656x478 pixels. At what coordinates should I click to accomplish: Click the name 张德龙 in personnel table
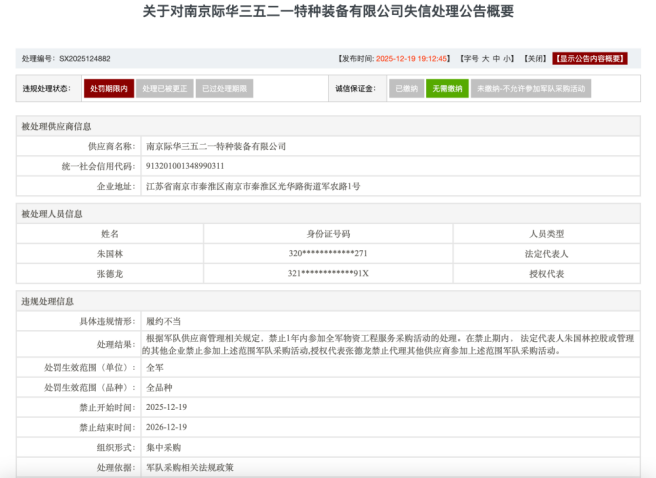tap(110, 273)
